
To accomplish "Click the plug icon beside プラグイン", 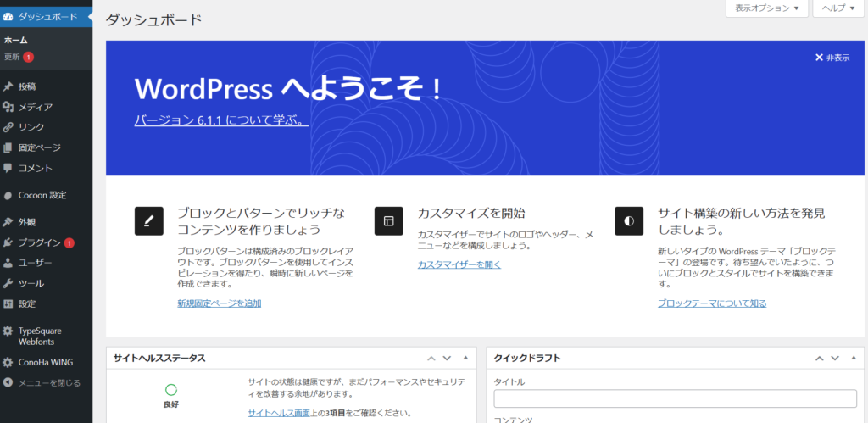I will (8, 242).
